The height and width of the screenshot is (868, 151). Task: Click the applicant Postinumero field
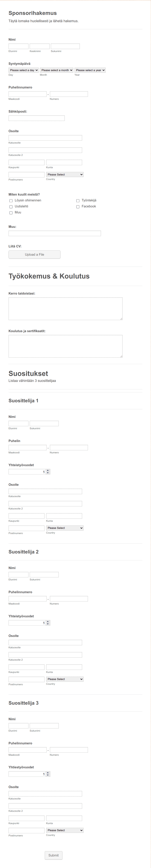pos(26,175)
